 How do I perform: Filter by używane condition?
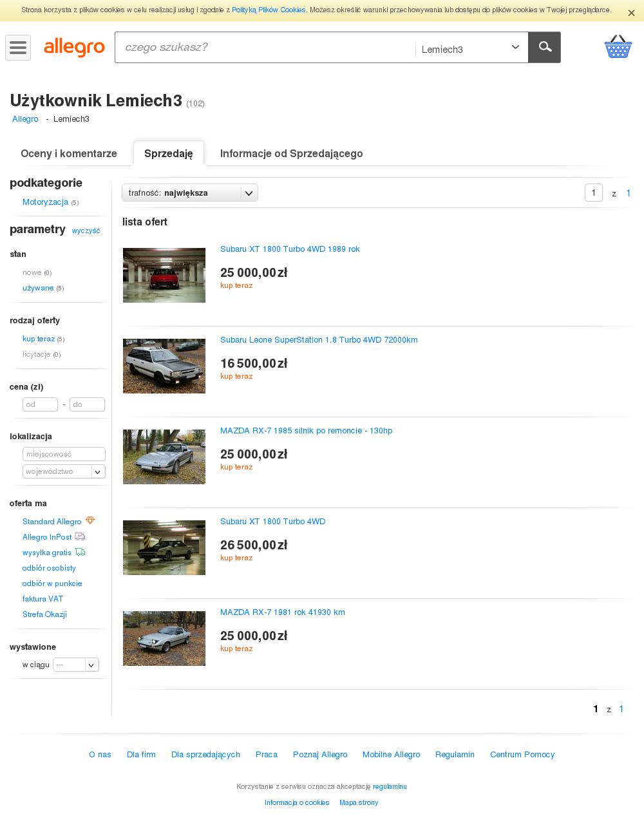click(x=38, y=288)
